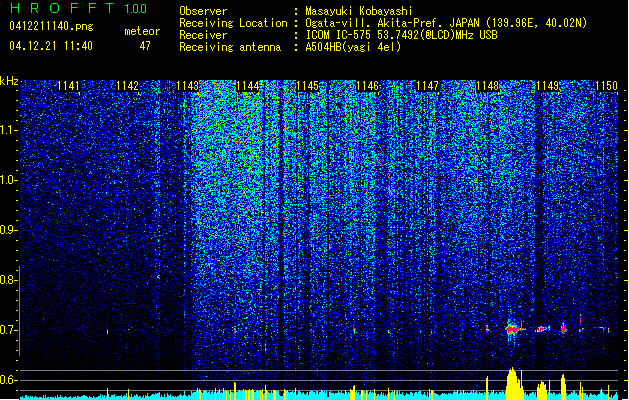Click the date stamp 04.12.21 11:40
This screenshot has width=629, height=400.
[51, 46]
